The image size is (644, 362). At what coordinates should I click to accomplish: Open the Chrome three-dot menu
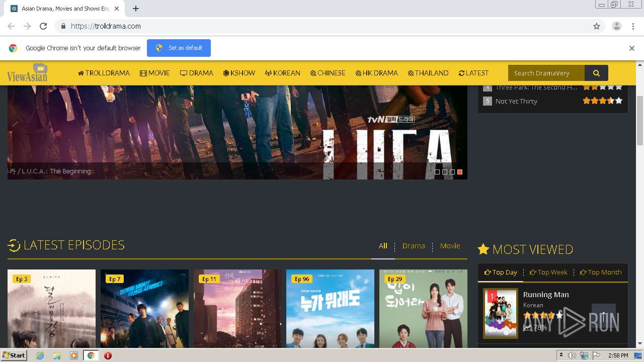tap(632, 26)
